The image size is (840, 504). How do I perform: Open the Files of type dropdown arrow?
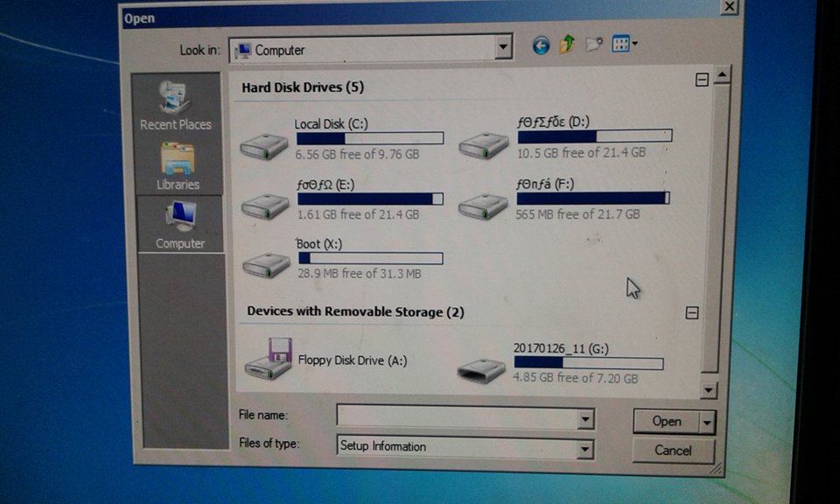tap(585, 448)
